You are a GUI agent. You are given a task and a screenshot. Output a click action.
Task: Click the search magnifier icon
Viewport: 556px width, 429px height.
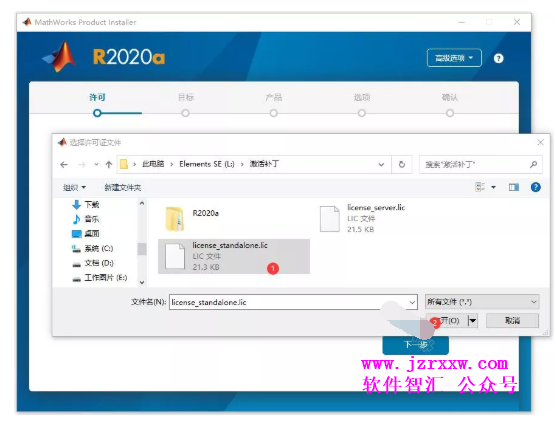(x=533, y=164)
